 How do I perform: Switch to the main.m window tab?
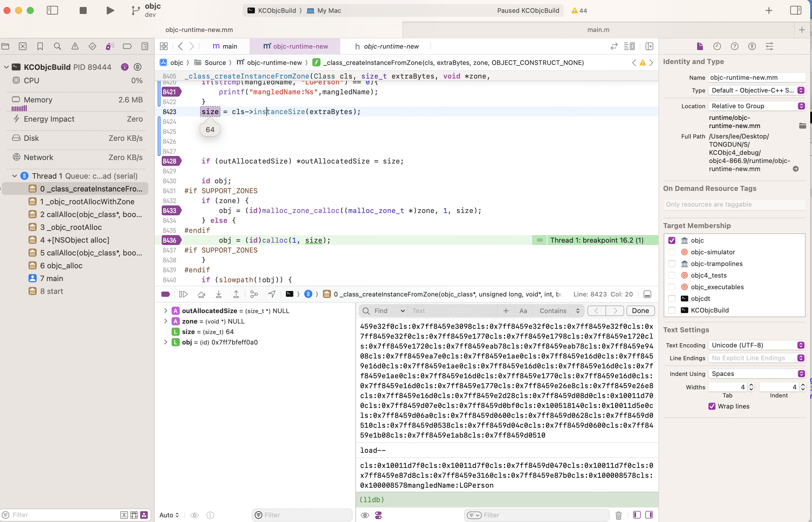click(x=598, y=30)
